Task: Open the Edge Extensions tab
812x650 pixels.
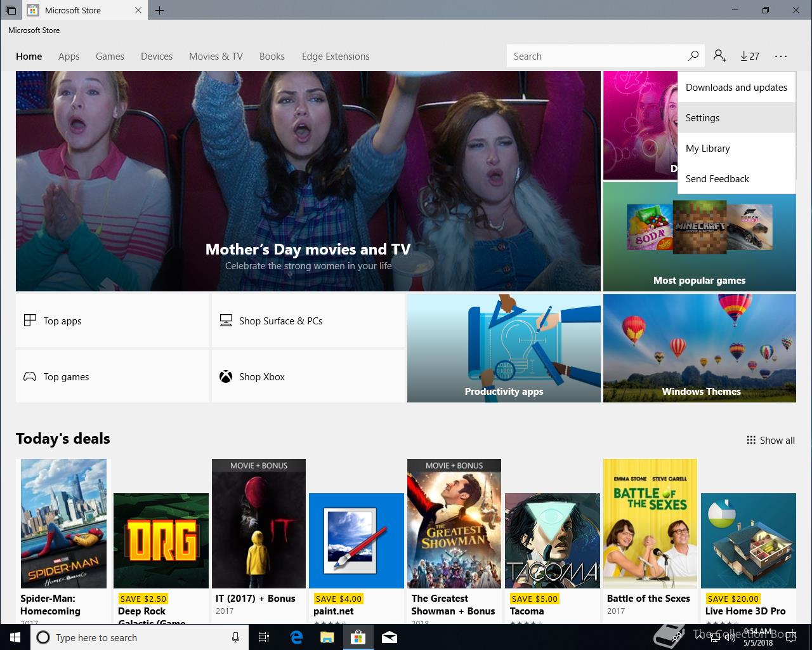Action: click(x=336, y=56)
